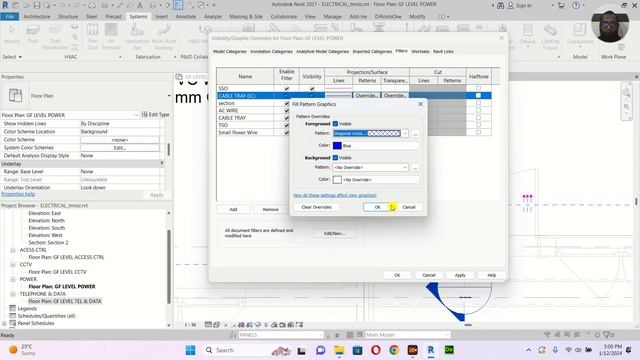Click Edit/New filters button
640x360 pixels.
(x=334, y=233)
